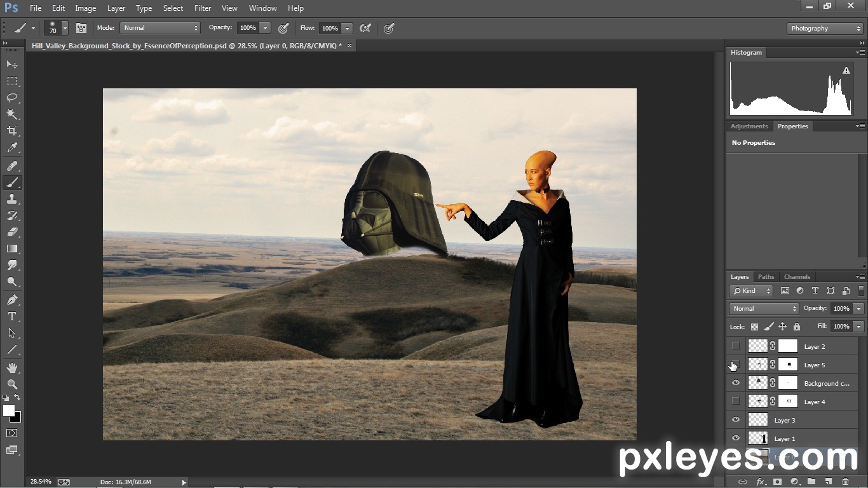Select the Eraser tool

click(12, 232)
